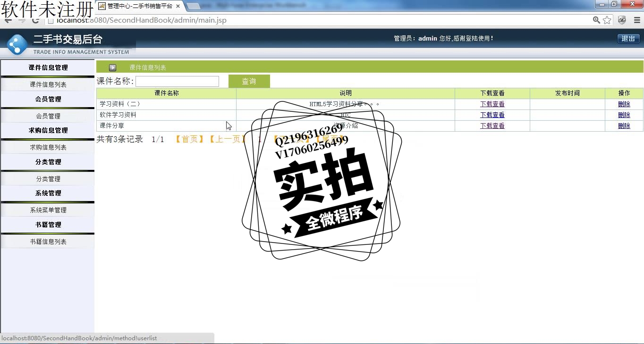Open the browser menu button at far right
The width and height of the screenshot is (644, 344).
click(636, 20)
